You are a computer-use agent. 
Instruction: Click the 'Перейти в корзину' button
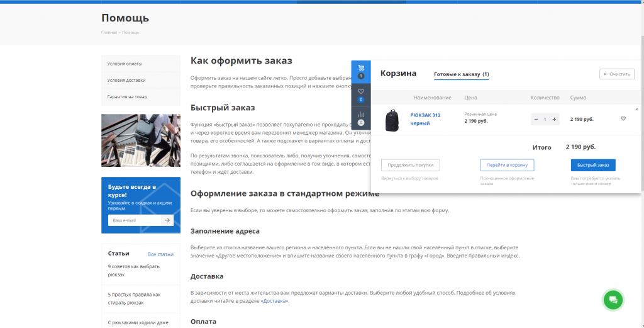pos(507,165)
